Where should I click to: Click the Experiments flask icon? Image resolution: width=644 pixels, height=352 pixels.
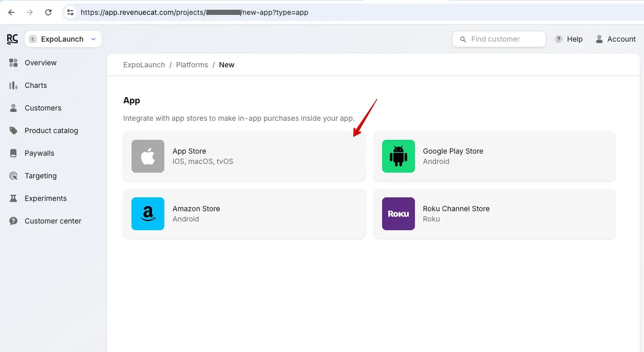(14, 198)
